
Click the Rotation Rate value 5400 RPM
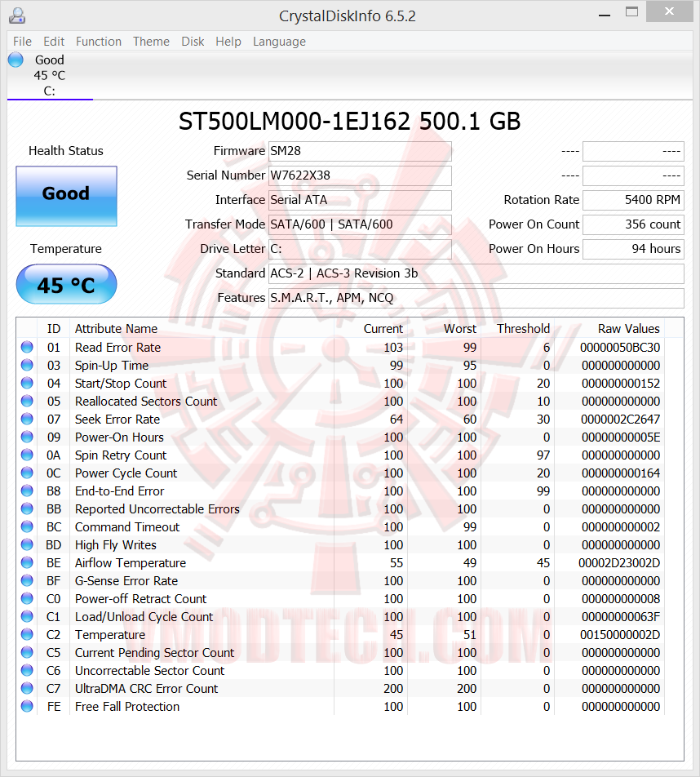coord(633,200)
